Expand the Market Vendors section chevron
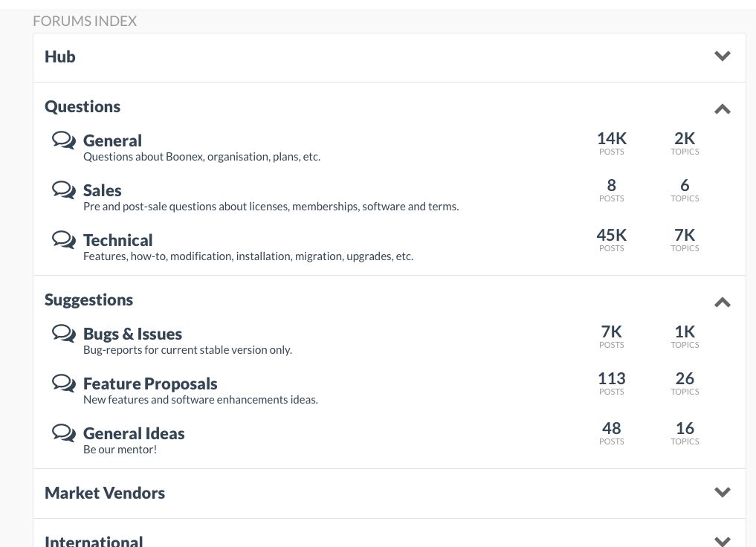The image size is (756, 547). point(722,493)
